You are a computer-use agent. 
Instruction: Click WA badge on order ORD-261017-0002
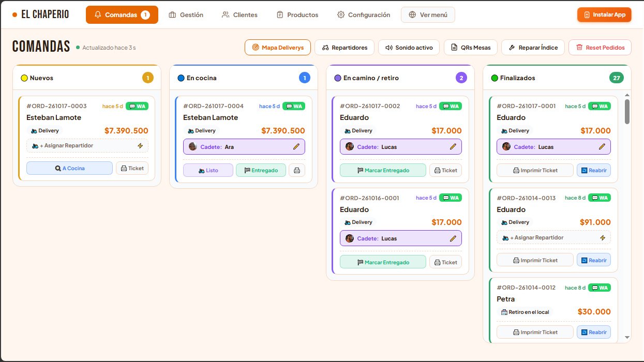click(x=451, y=106)
